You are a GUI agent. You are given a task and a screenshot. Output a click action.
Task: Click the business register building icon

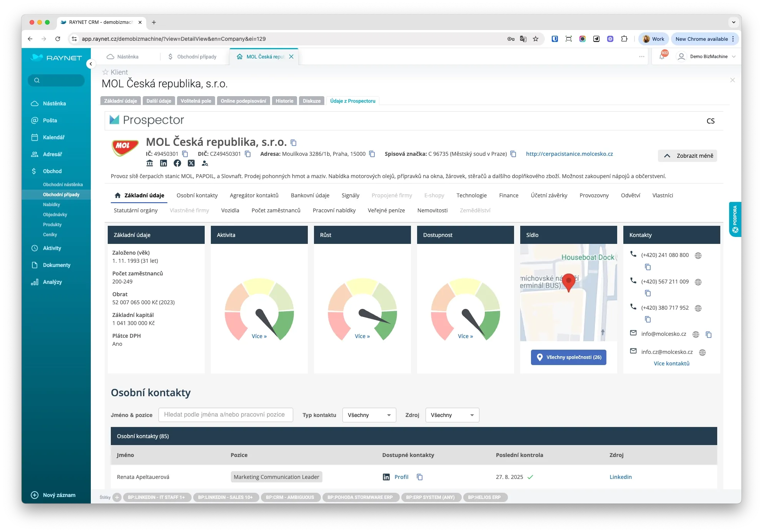pos(150,163)
